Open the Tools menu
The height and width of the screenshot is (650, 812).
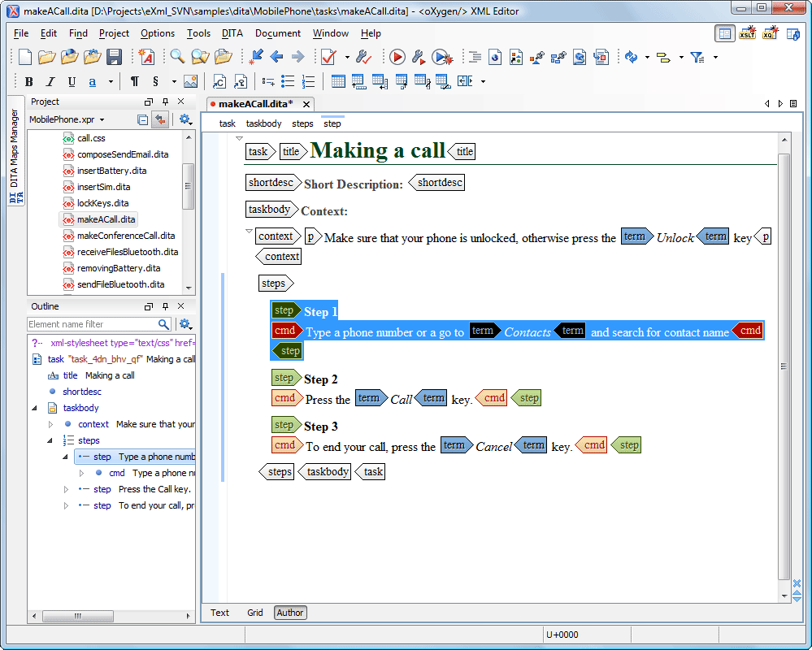(x=198, y=33)
